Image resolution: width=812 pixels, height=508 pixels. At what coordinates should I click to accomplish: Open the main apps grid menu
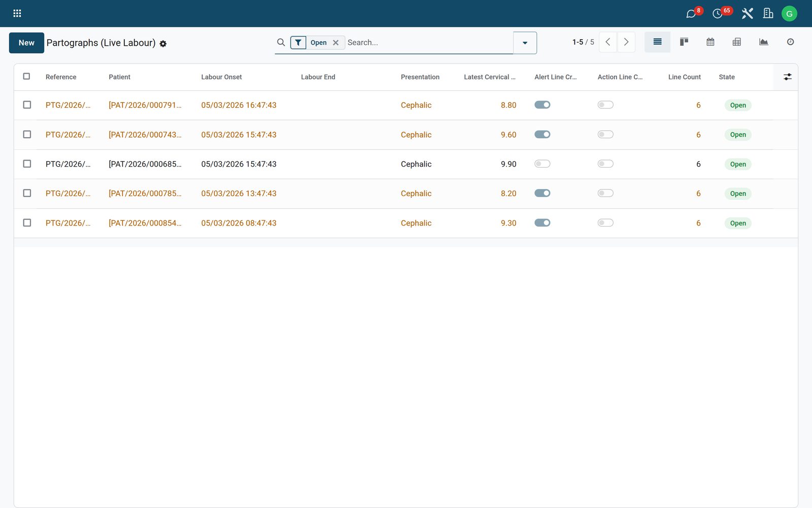tap(17, 13)
